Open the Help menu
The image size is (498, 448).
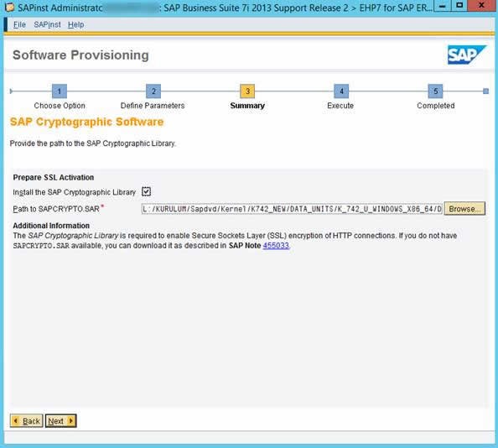(x=76, y=25)
